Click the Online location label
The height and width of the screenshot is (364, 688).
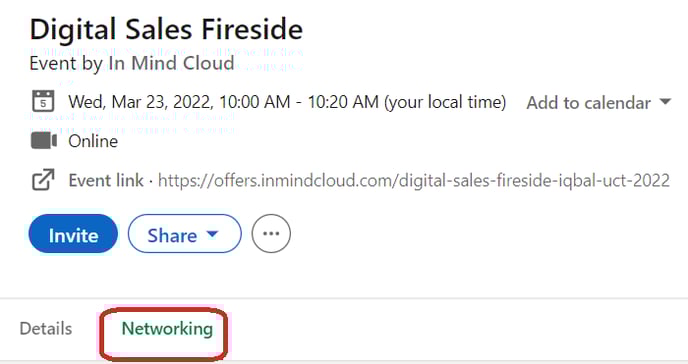93,141
